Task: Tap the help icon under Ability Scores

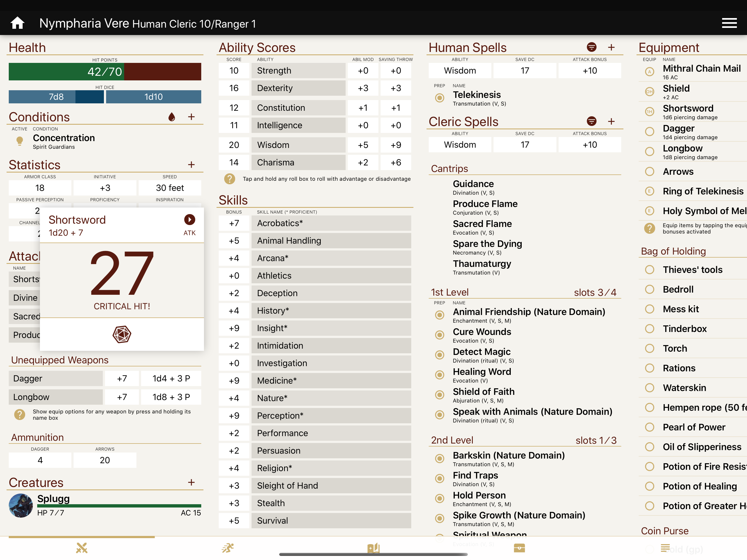Action: click(x=229, y=179)
